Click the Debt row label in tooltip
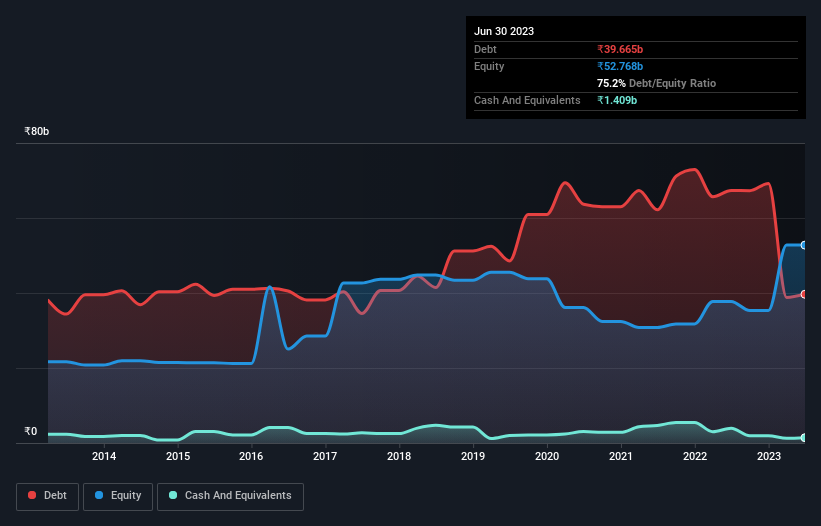 pos(485,49)
